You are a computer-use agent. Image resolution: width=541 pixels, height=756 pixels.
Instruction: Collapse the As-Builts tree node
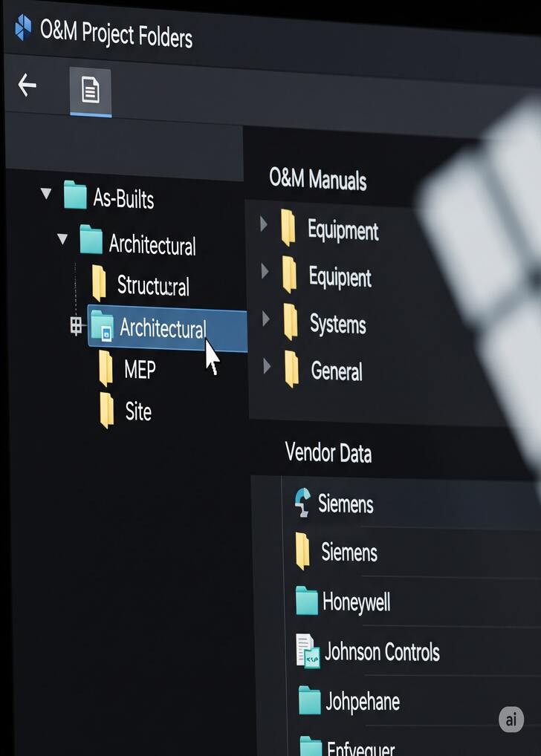click(x=46, y=193)
